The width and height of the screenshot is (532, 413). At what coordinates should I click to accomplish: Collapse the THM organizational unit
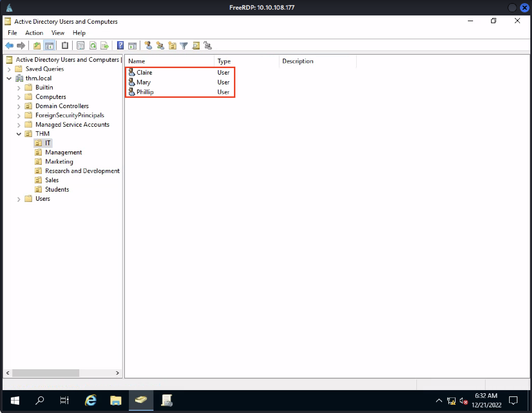pyautogui.click(x=19, y=134)
